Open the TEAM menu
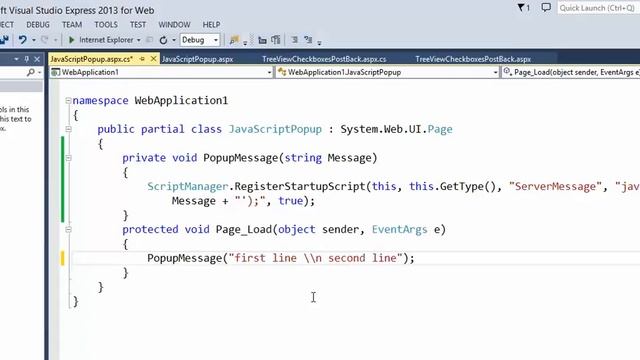640x360 pixels. pos(72,24)
